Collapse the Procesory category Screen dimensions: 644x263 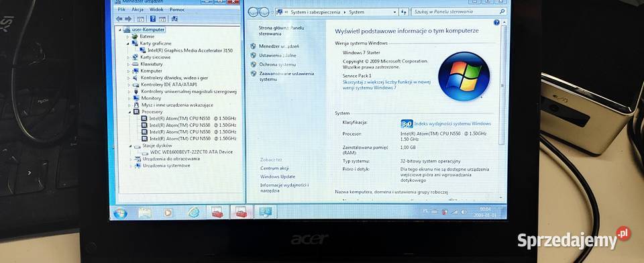(x=129, y=112)
